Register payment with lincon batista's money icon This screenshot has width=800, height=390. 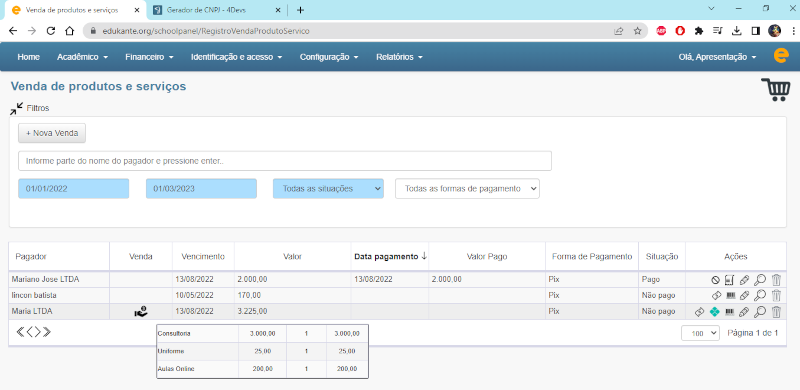coord(716,295)
